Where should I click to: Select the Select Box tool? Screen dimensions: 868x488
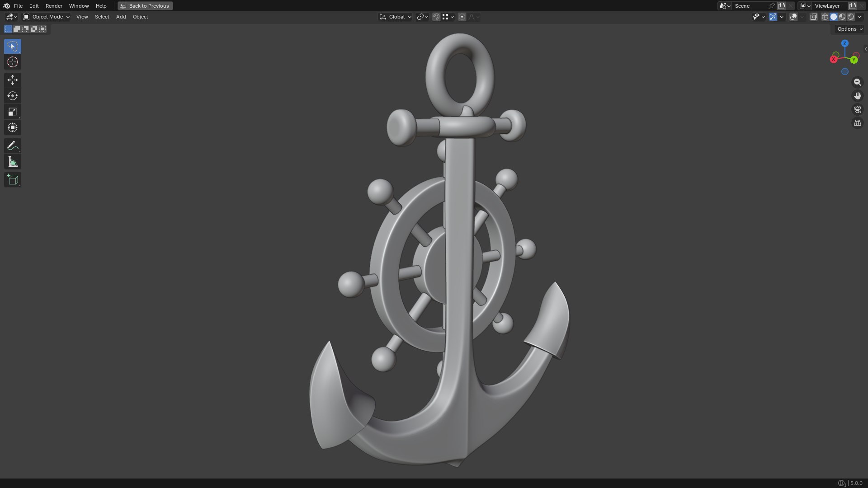13,46
